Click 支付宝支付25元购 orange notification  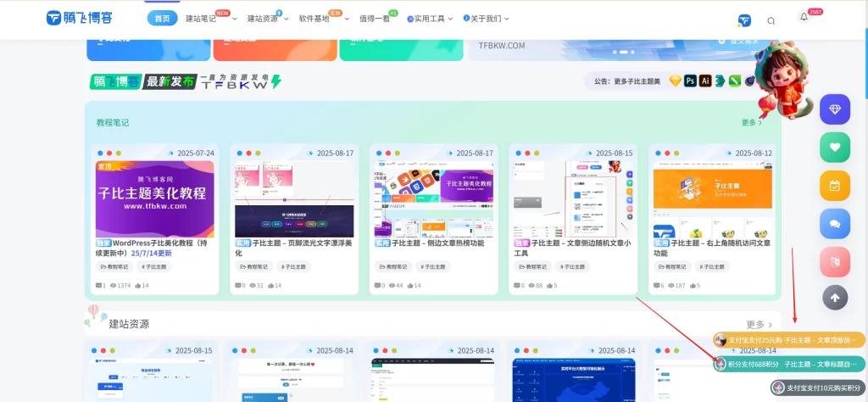tap(789, 340)
